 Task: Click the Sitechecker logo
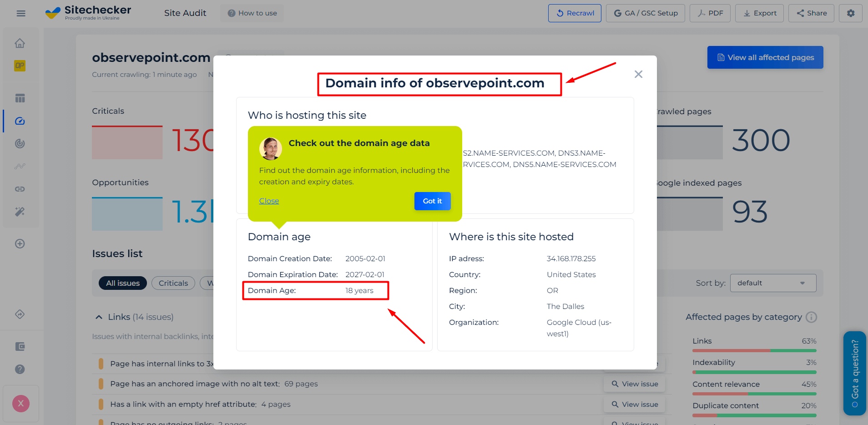[88, 13]
